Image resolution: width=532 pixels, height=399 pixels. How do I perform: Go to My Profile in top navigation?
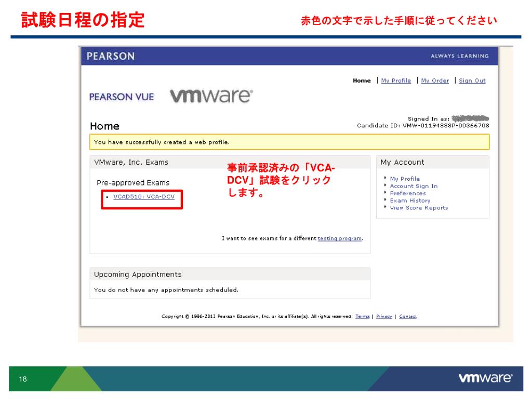pos(396,81)
